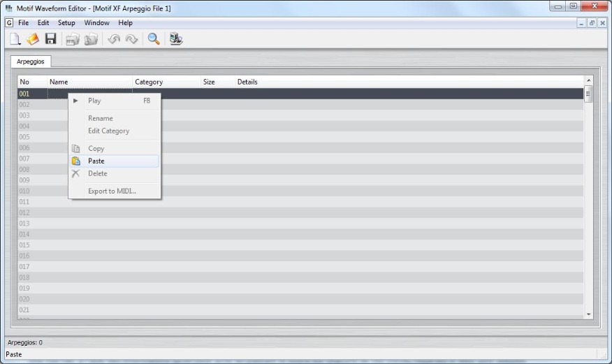
Task: Select arpeggio row 017
Action: (300, 267)
